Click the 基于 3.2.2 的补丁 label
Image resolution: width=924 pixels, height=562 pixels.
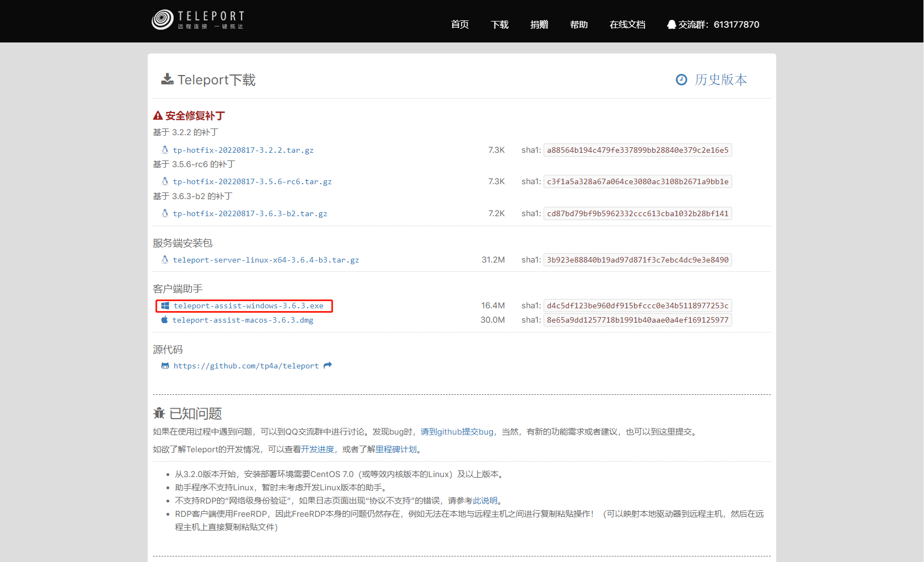click(185, 132)
